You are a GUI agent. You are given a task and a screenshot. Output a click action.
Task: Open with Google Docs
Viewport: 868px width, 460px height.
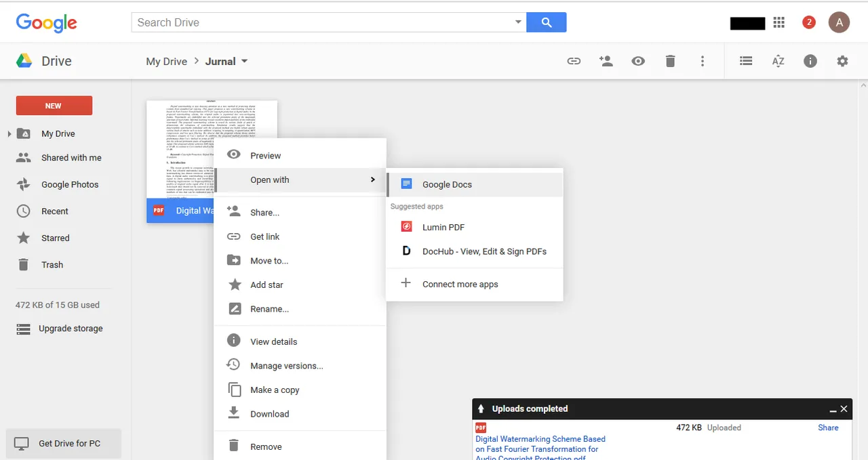click(475, 184)
